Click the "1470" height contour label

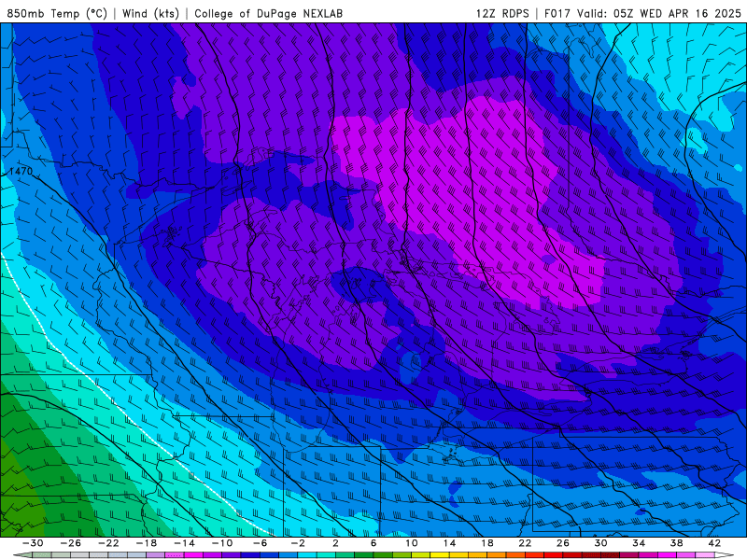click(x=21, y=171)
